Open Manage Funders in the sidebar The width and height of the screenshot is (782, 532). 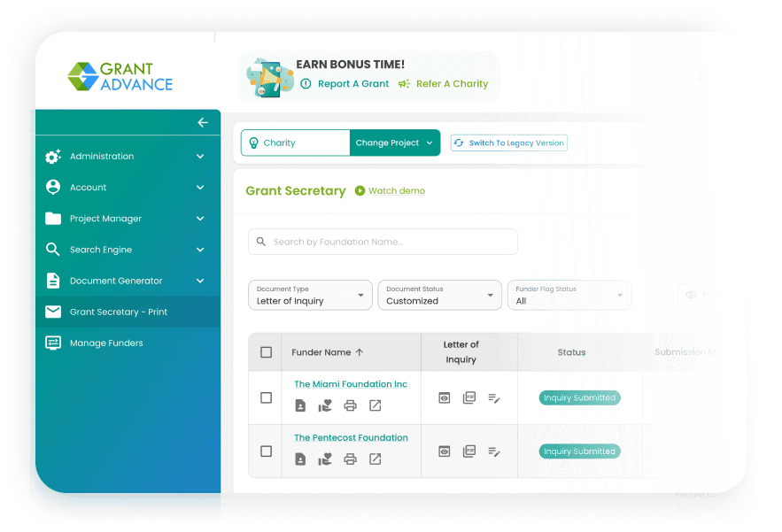click(128, 343)
